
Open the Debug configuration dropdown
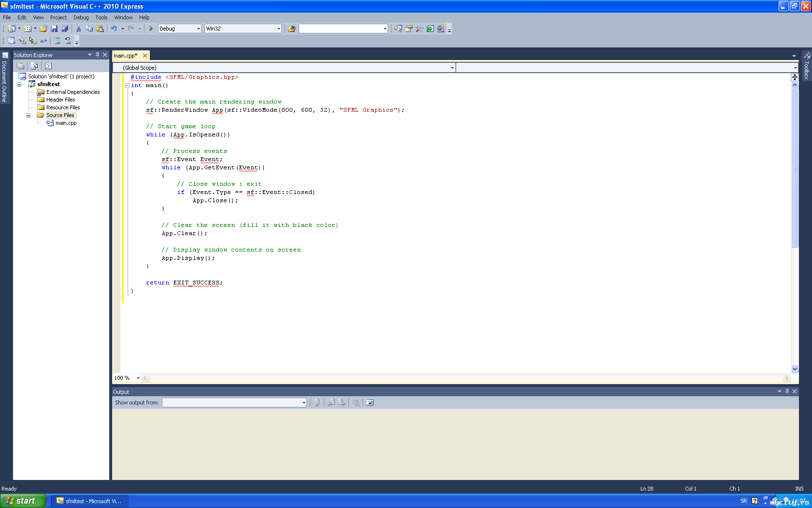pyautogui.click(x=198, y=29)
